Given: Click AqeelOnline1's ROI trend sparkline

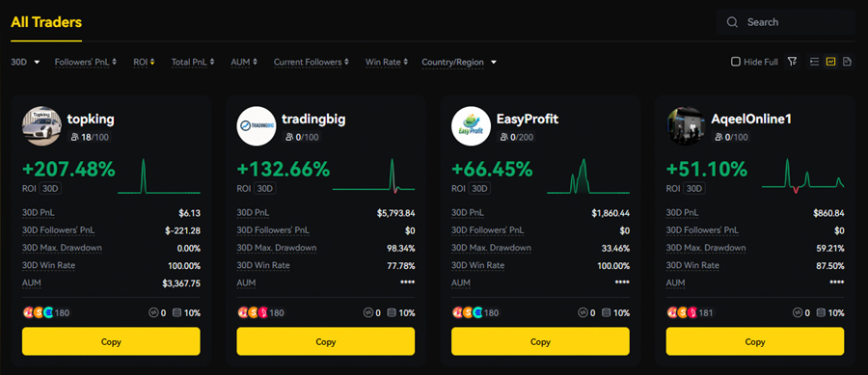Looking at the screenshot, I should tap(802, 175).
